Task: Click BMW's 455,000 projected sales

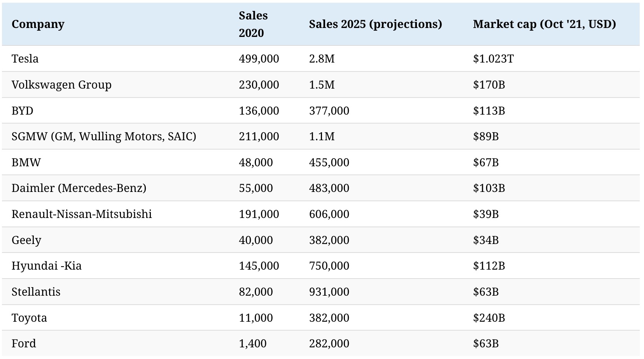Action: click(329, 162)
